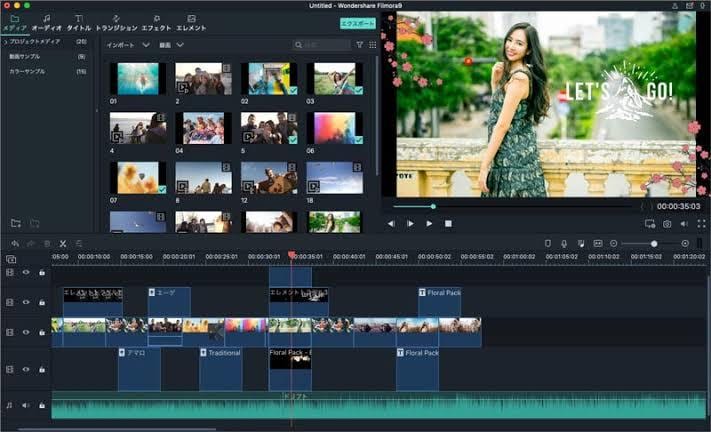Click the account user icon in title bar

point(675,5)
